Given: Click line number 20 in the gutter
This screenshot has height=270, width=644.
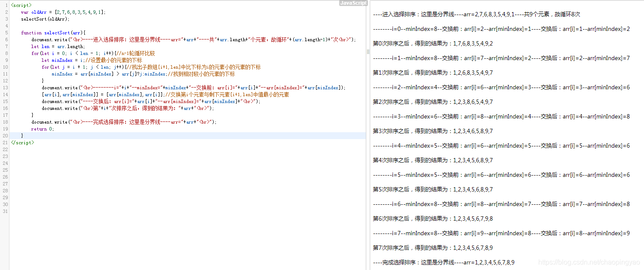Looking at the screenshot, I should click(5, 136).
